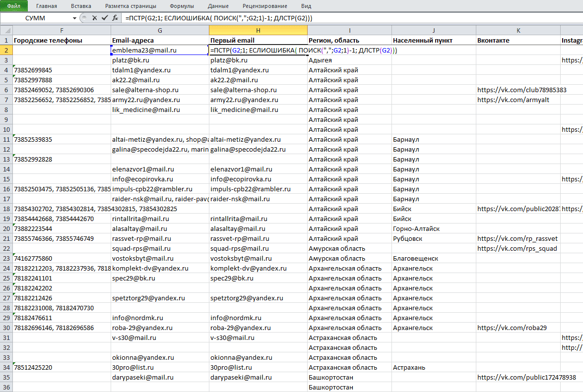Confirm the formula with the checkmark icon
Viewport: 583px width, 392px height.
(x=105, y=18)
